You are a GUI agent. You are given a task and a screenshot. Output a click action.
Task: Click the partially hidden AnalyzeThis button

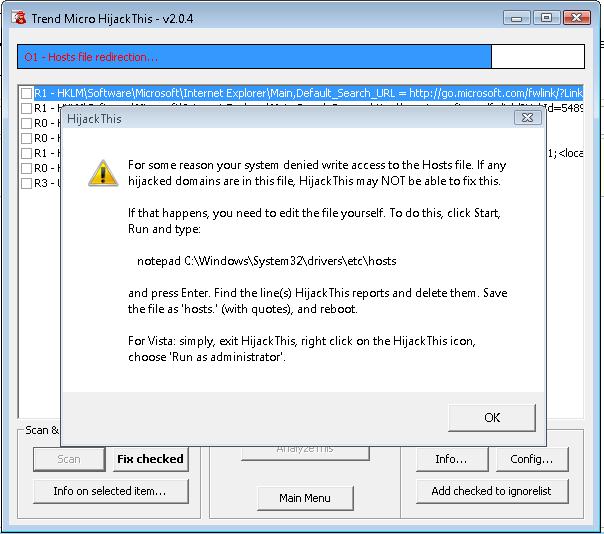click(x=305, y=453)
